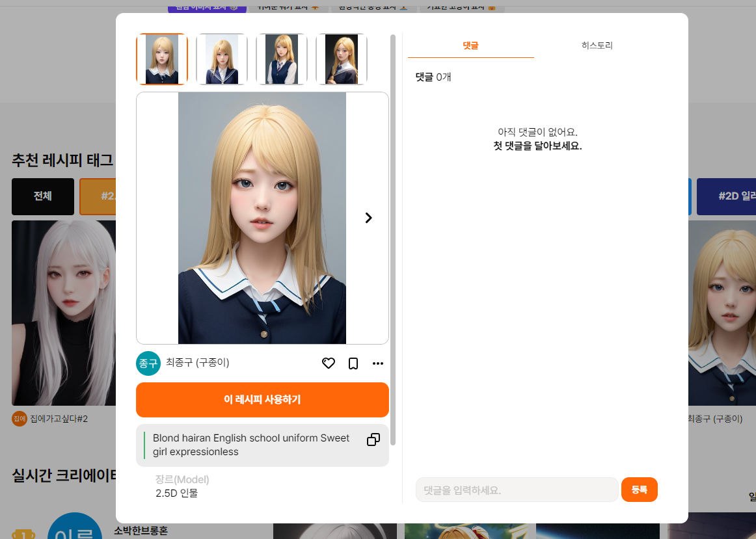Select the first thumbnail with orange border
The height and width of the screenshot is (539, 756).
(x=162, y=59)
